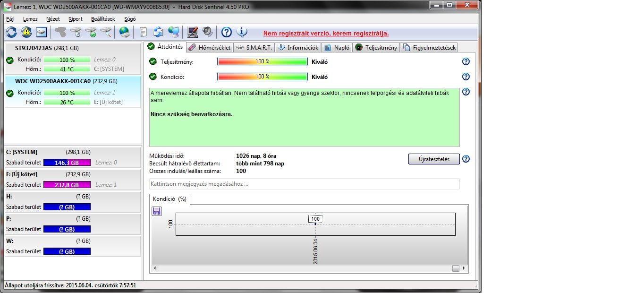This screenshot has height=293, width=644.
Task: Select WDC WD2500AAKX-001CA0 disk in the list
Action: point(73,91)
